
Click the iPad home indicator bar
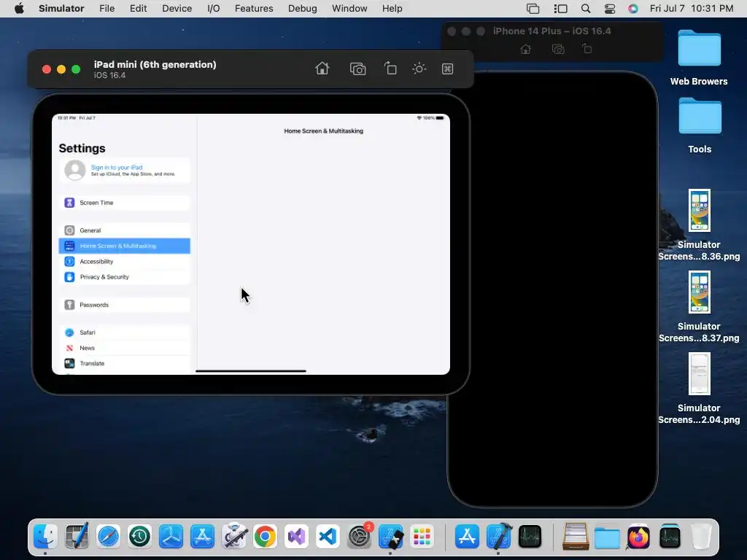pyautogui.click(x=251, y=371)
